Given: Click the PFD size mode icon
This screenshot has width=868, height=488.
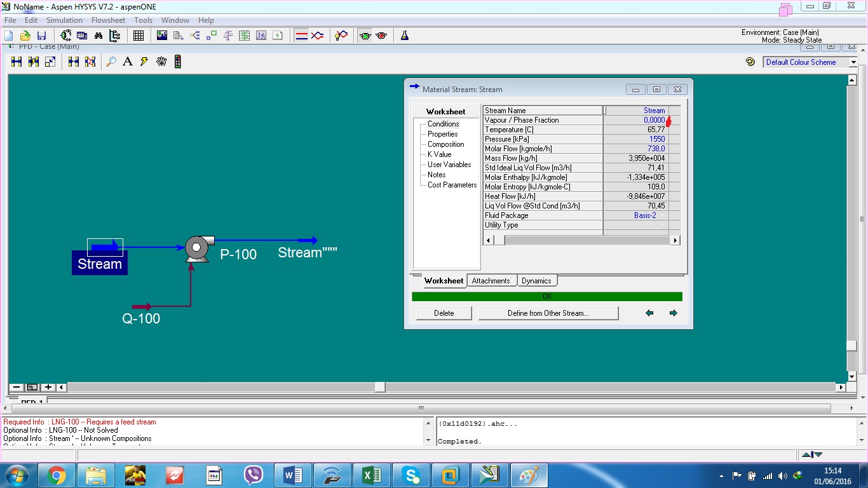Looking at the screenshot, I should 50,62.
